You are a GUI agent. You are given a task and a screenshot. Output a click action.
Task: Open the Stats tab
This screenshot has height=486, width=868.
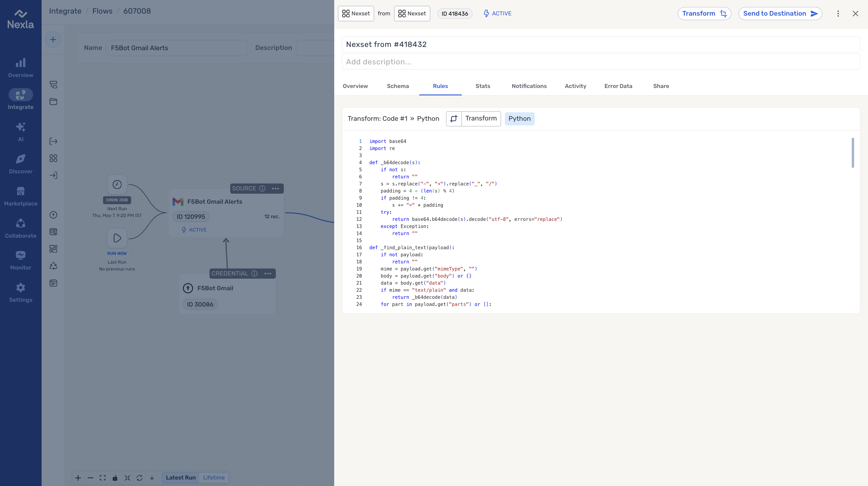[482, 86]
